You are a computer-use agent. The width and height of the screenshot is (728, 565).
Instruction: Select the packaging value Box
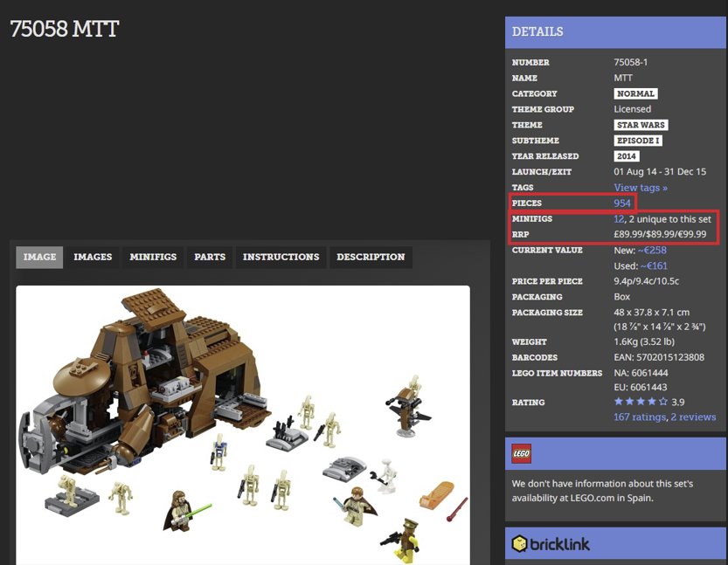pyautogui.click(x=621, y=297)
